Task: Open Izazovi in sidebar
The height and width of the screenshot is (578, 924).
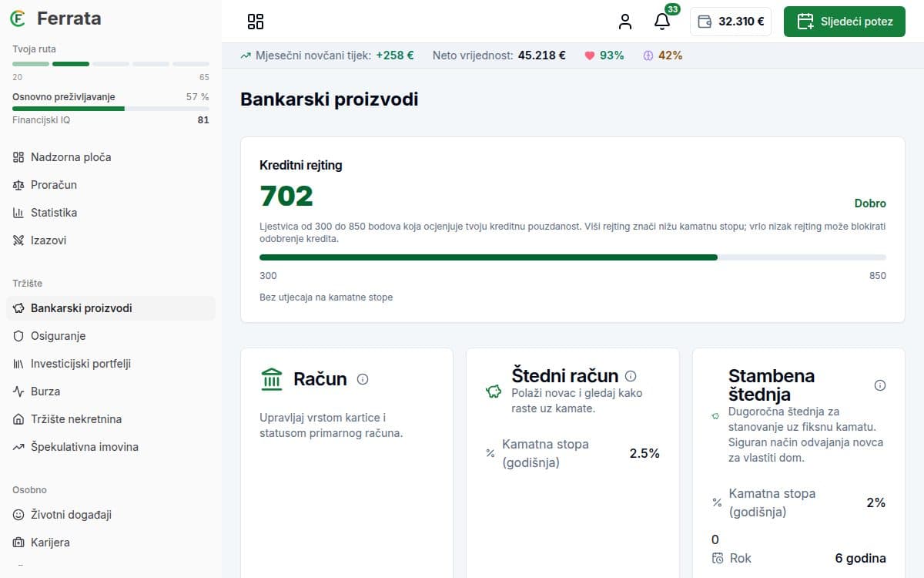Action: point(111,240)
